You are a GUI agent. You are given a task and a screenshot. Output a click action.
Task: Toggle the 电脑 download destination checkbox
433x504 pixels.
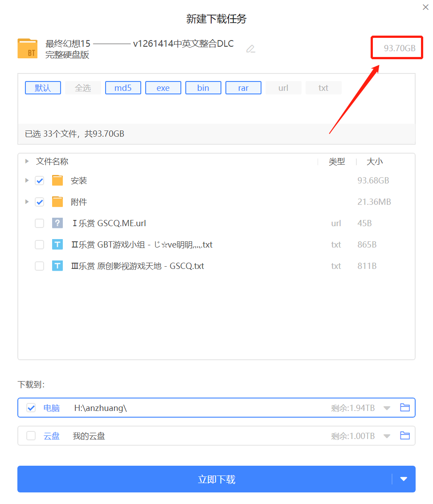coord(31,408)
